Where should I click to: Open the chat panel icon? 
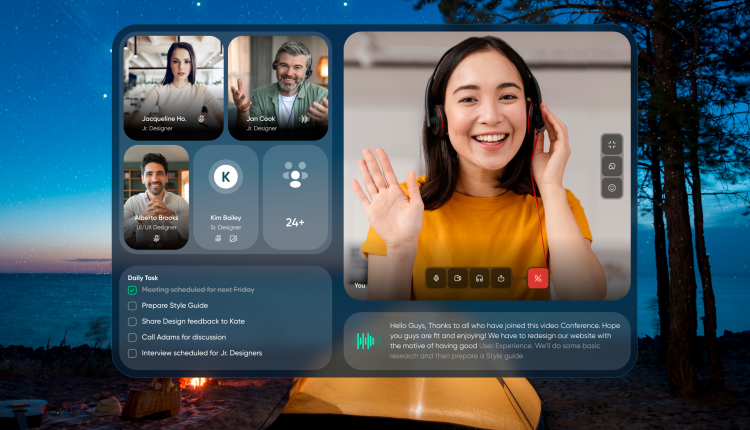[x=612, y=166]
